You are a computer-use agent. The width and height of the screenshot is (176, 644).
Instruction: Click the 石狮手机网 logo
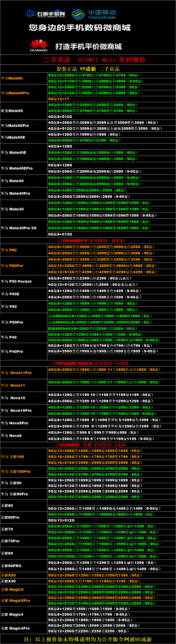46,13
